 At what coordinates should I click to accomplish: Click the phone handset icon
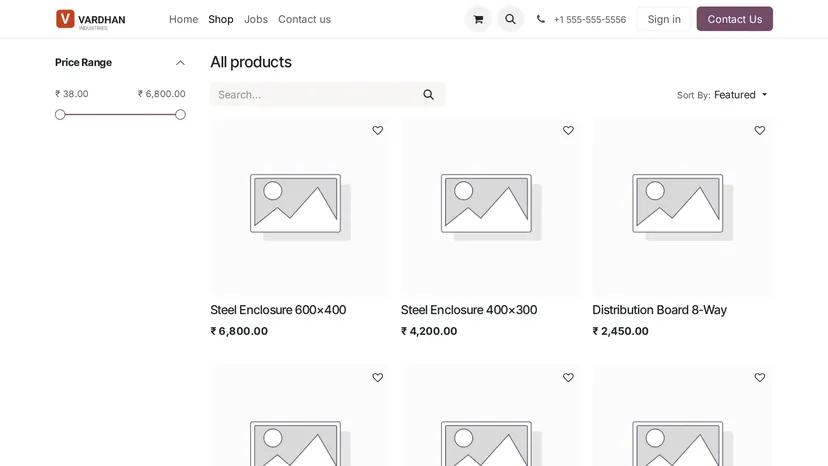(x=540, y=19)
